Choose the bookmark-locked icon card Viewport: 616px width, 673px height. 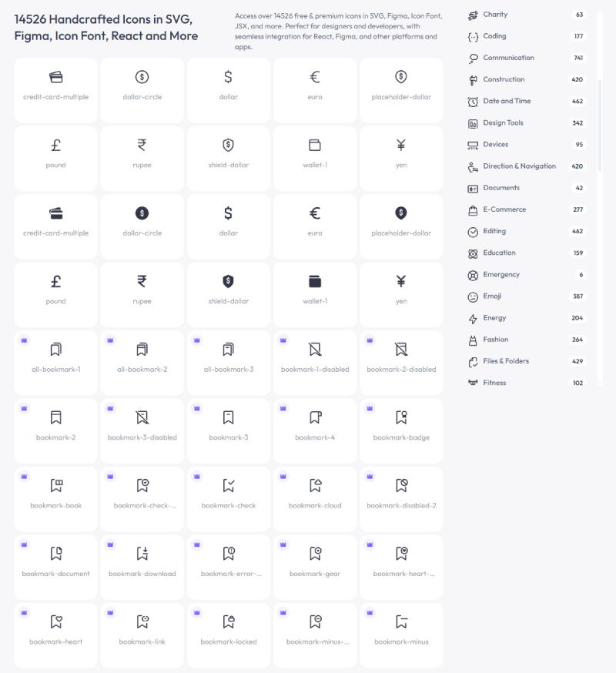tap(229, 635)
